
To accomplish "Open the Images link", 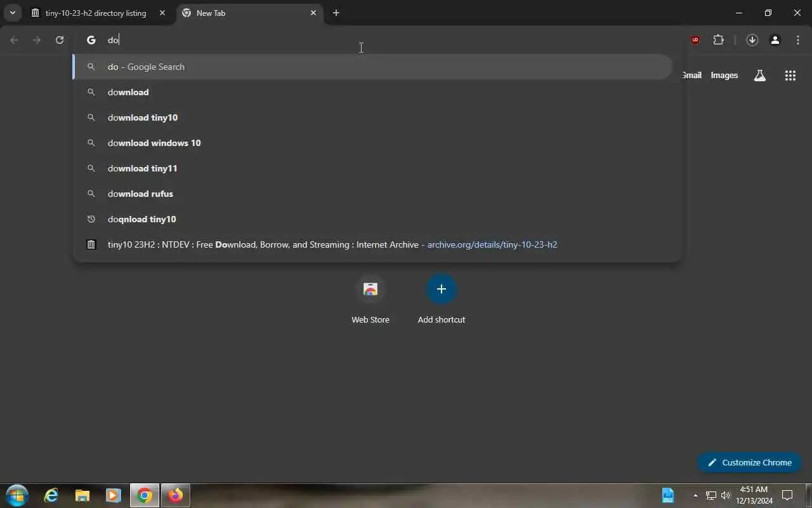I will (724, 75).
